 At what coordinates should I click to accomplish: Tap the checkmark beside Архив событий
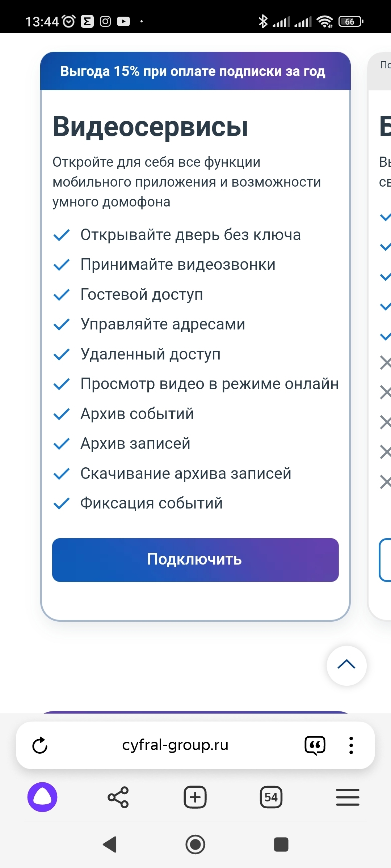tap(61, 414)
